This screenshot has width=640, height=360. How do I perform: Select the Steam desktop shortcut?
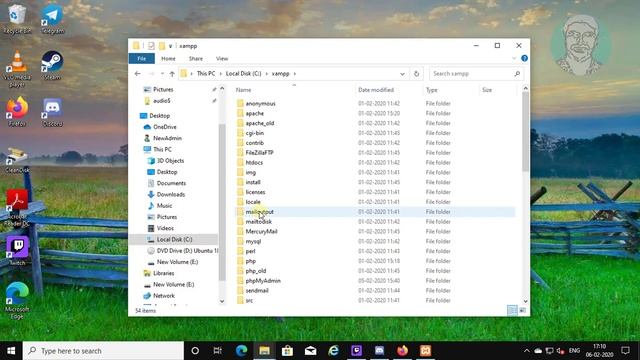tap(52, 65)
